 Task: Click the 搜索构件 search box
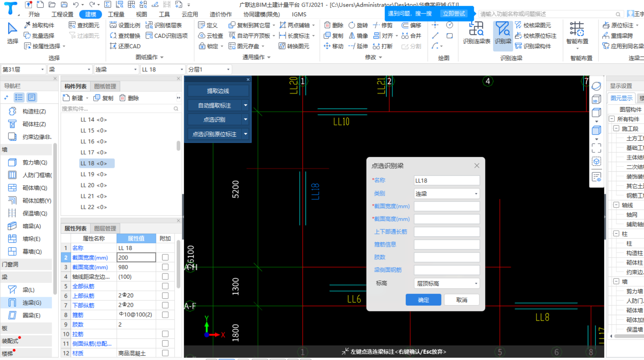click(120, 109)
